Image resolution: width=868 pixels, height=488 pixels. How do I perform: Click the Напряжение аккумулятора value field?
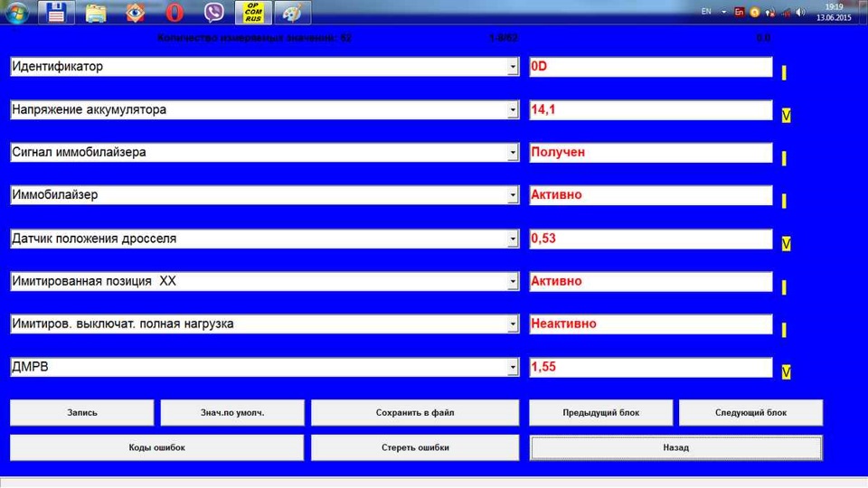(x=650, y=109)
